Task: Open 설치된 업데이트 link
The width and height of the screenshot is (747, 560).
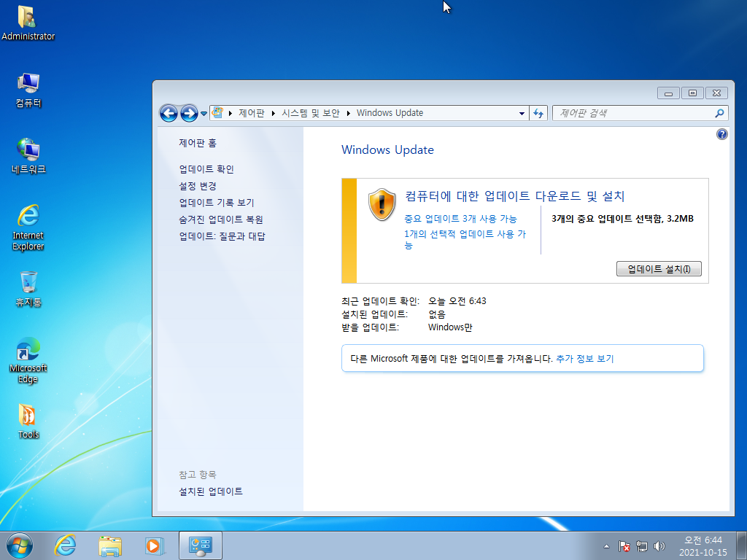Action: click(211, 491)
